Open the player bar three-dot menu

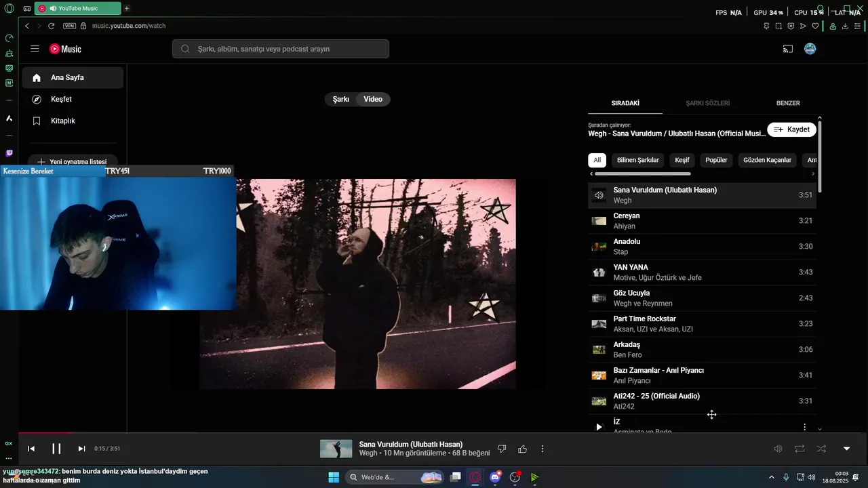coord(542,449)
